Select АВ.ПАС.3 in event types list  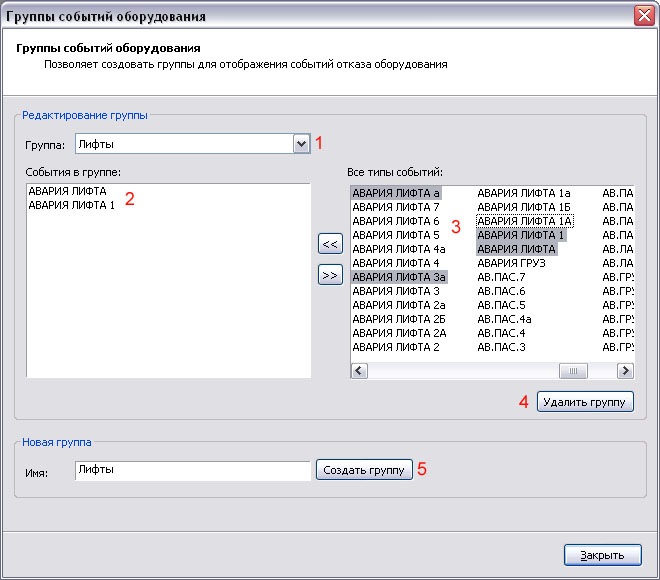(x=501, y=347)
